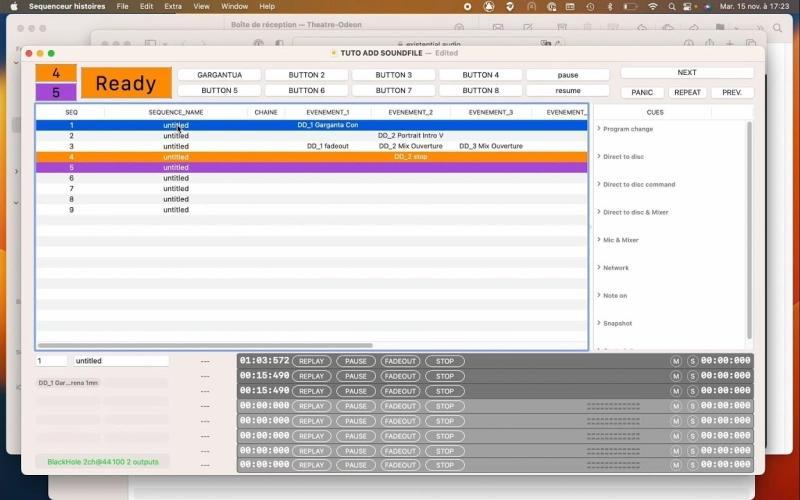Open the File menu

point(122,7)
